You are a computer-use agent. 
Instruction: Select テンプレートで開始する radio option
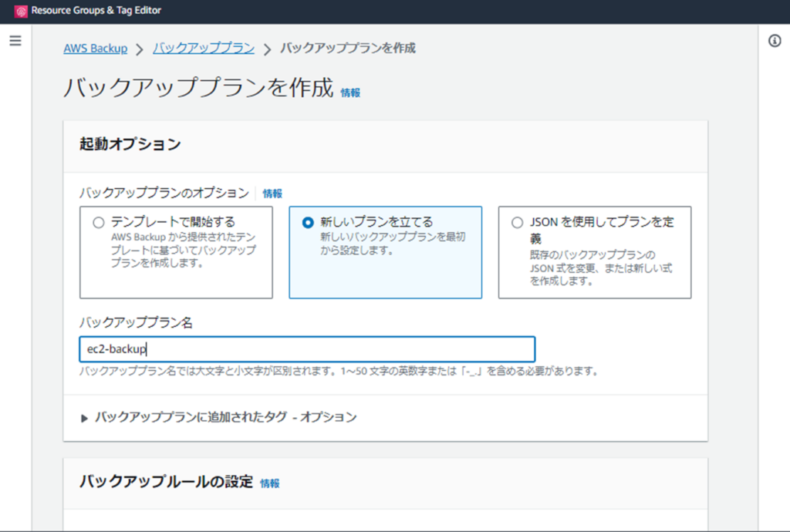(99, 223)
